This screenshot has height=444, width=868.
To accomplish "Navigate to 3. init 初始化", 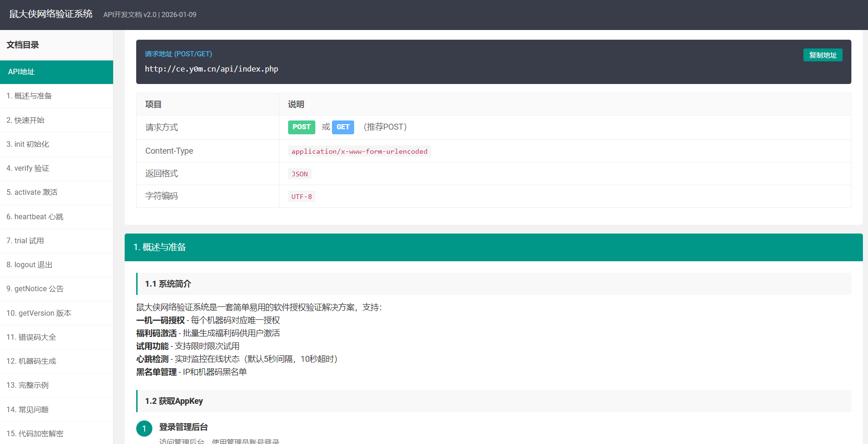I will coord(28,144).
